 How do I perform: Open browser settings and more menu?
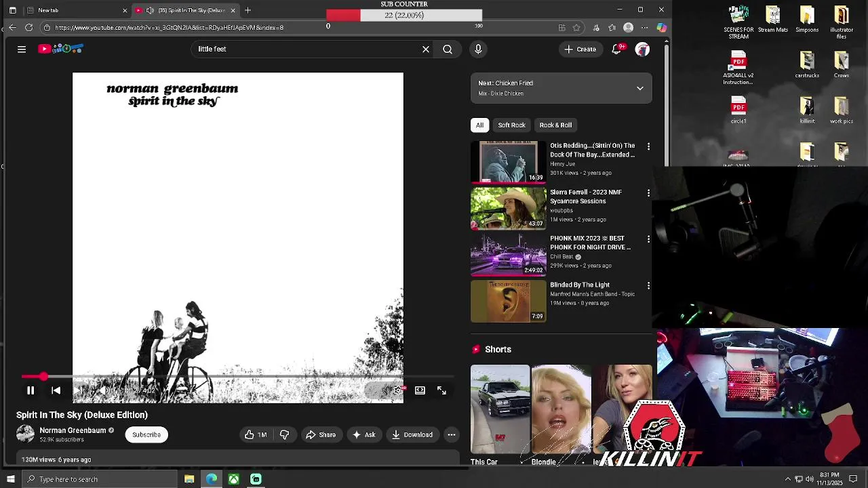(x=645, y=28)
